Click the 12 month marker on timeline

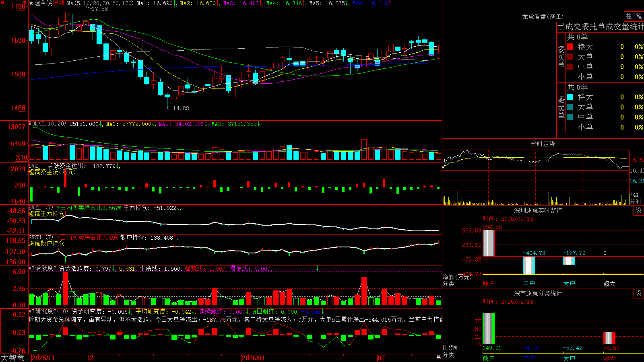pos(90,358)
